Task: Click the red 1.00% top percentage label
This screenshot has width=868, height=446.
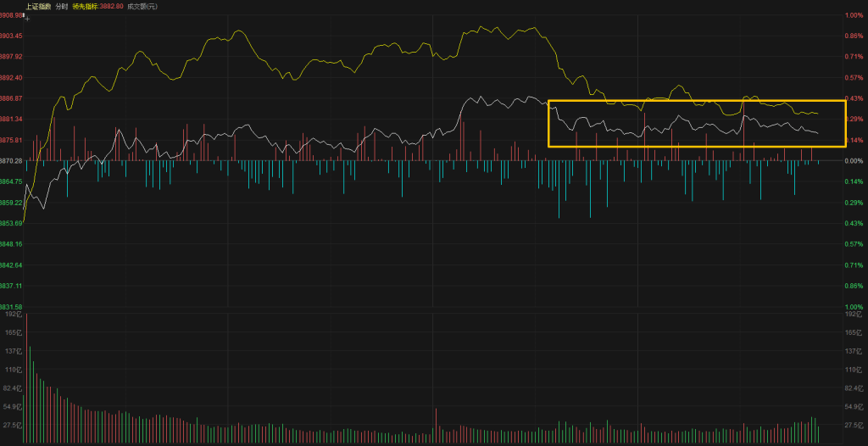Action: pos(853,15)
